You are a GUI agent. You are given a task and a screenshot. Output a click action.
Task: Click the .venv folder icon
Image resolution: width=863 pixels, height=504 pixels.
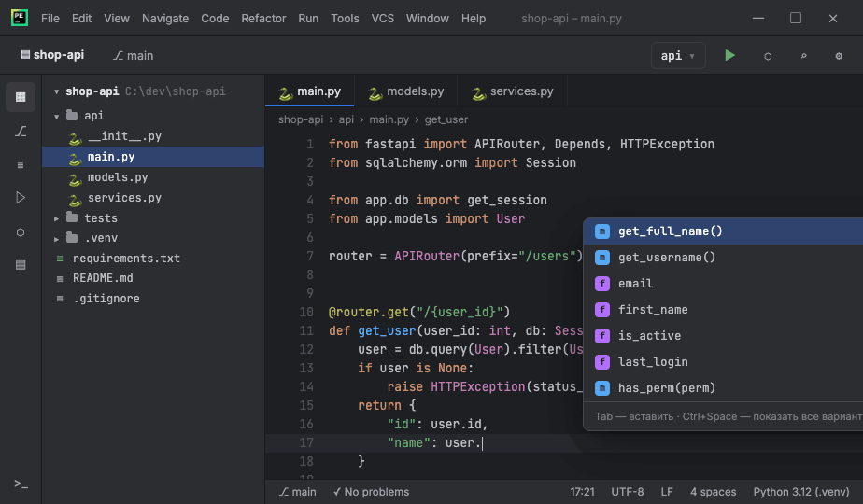pyautogui.click(x=72, y=238)
